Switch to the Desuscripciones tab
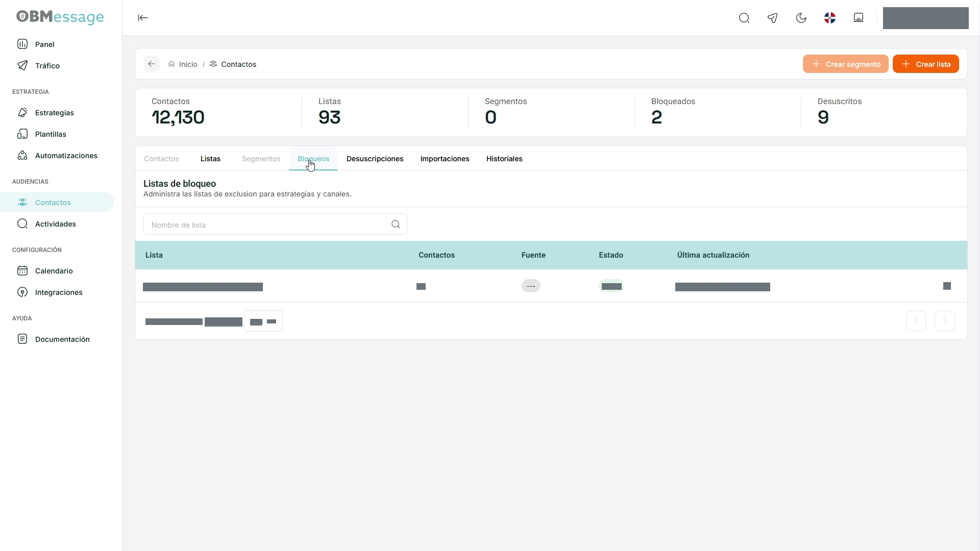 click(375, 159)
